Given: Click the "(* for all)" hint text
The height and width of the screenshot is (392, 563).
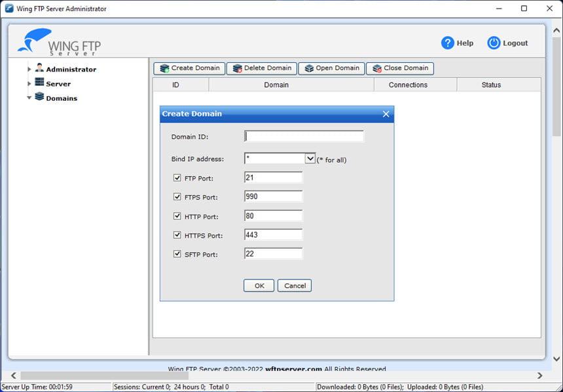Looking at the screenshot, I should 331,160.
